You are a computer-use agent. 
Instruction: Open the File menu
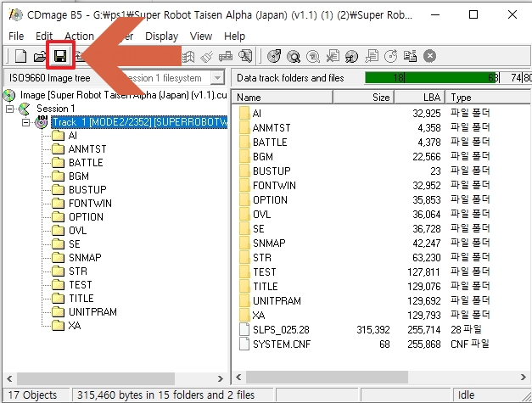(16, 36)
